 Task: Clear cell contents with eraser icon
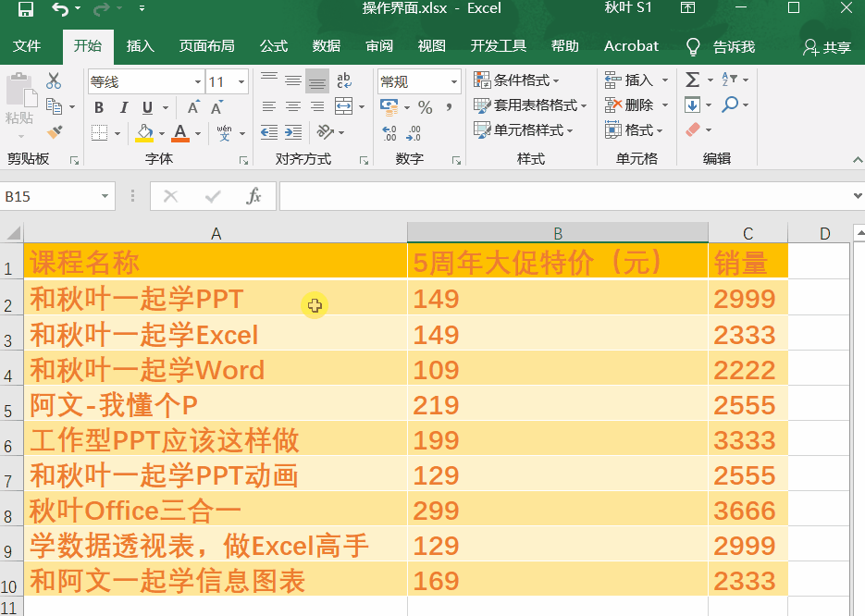tap(693, 129)
